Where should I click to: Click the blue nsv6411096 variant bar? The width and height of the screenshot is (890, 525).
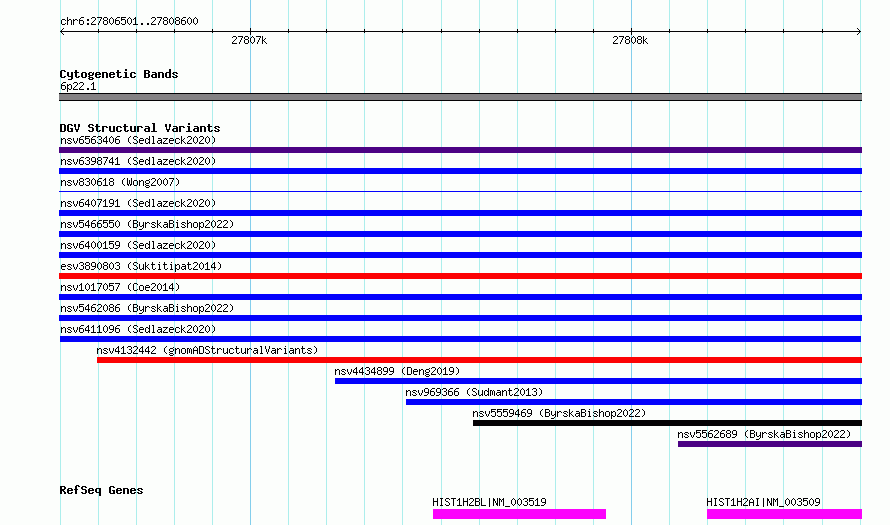pyautogui.click(x=460, y=339)
